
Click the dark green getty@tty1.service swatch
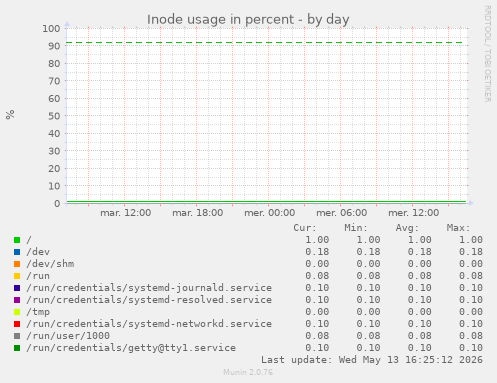tap(17, 348)
